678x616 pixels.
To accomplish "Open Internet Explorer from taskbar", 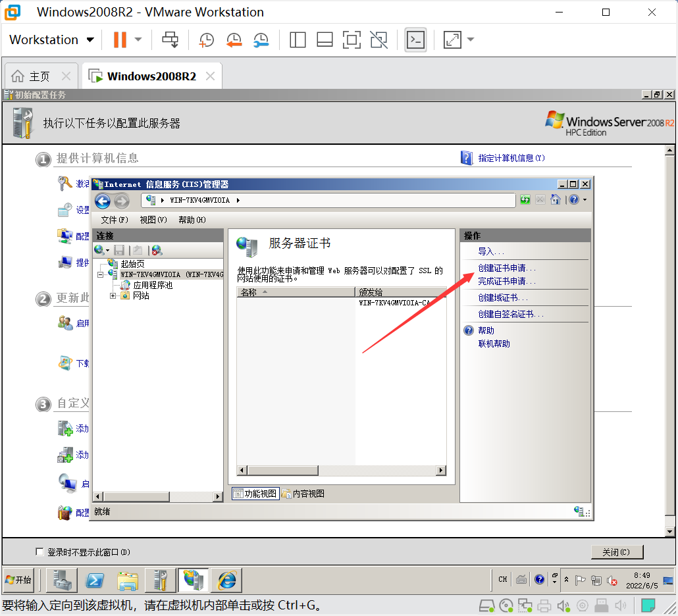I will coord(226,580).
